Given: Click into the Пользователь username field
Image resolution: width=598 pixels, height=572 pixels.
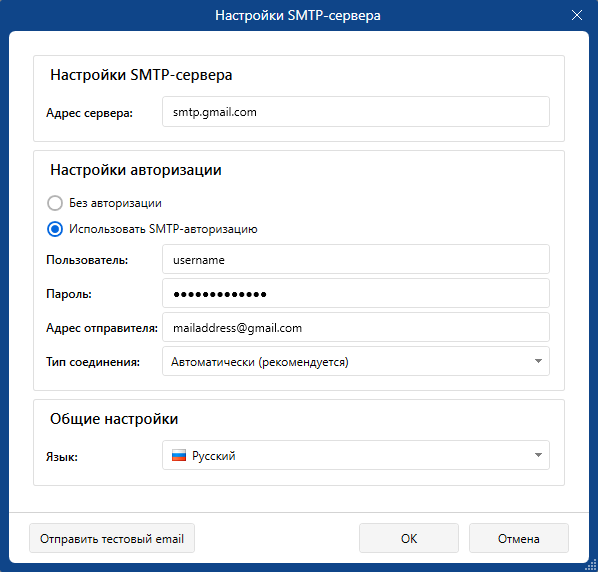Looking at the screenshot, I should [x=356, y=259].
